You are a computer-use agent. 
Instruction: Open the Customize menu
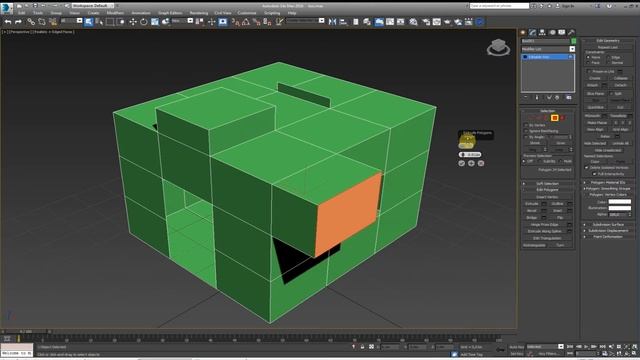tap(247, 13)
